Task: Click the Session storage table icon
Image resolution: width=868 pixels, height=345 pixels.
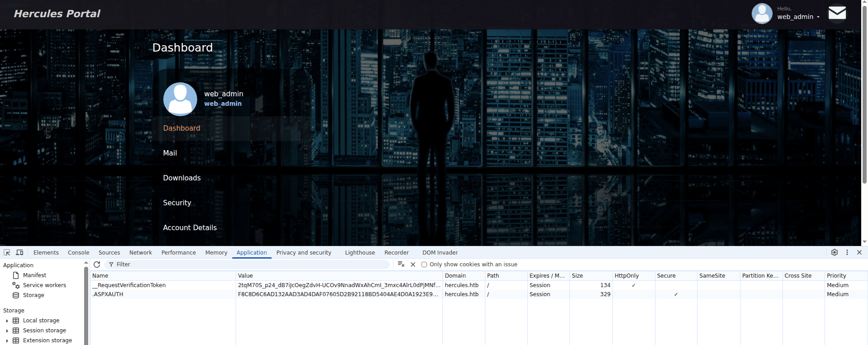Action: (x=16, y=331)
